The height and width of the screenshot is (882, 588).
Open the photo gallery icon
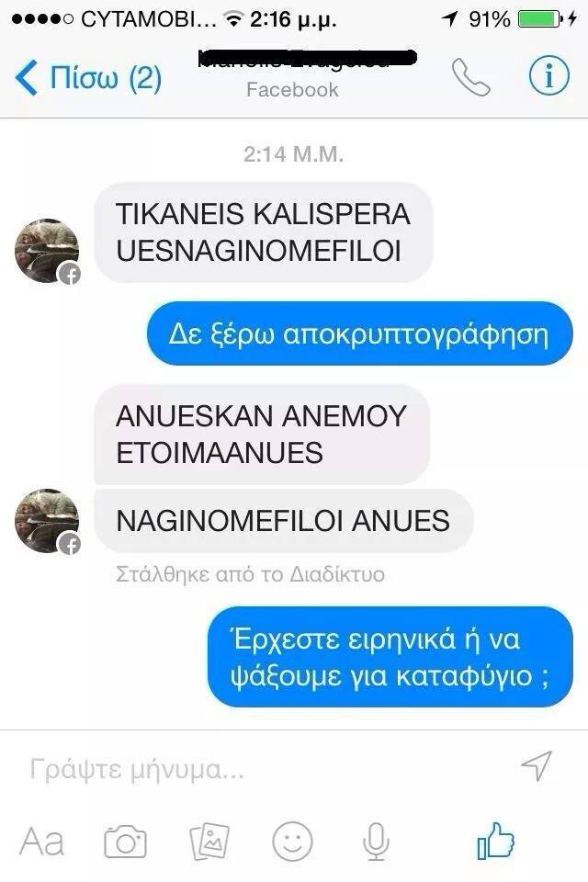pyautogui.click(x=209, y=841)
